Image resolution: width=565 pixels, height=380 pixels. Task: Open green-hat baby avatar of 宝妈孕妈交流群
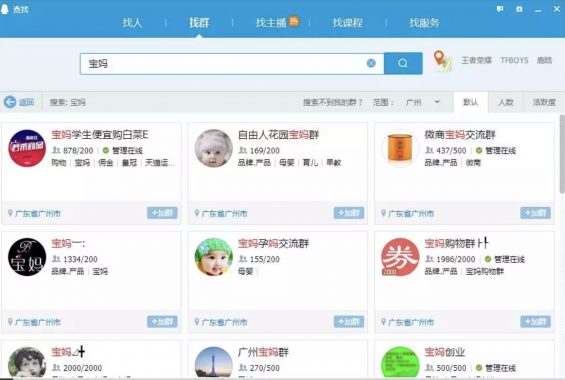click(x=214, y=257)
